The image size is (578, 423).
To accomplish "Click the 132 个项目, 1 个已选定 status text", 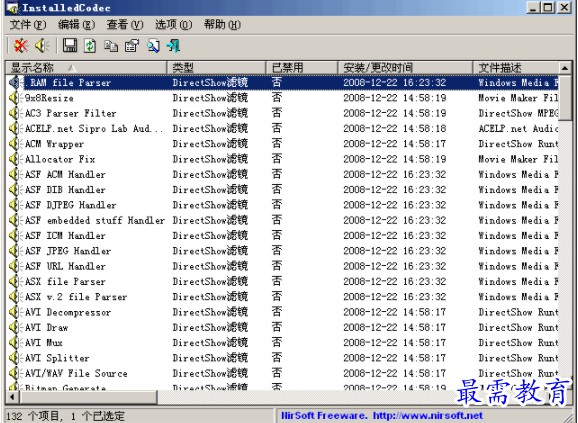I will pos(66,416).
